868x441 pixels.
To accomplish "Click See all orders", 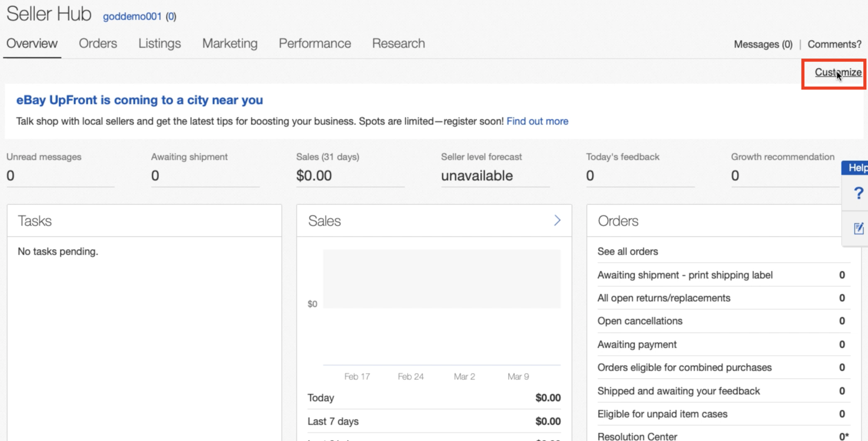I will 628,251.
